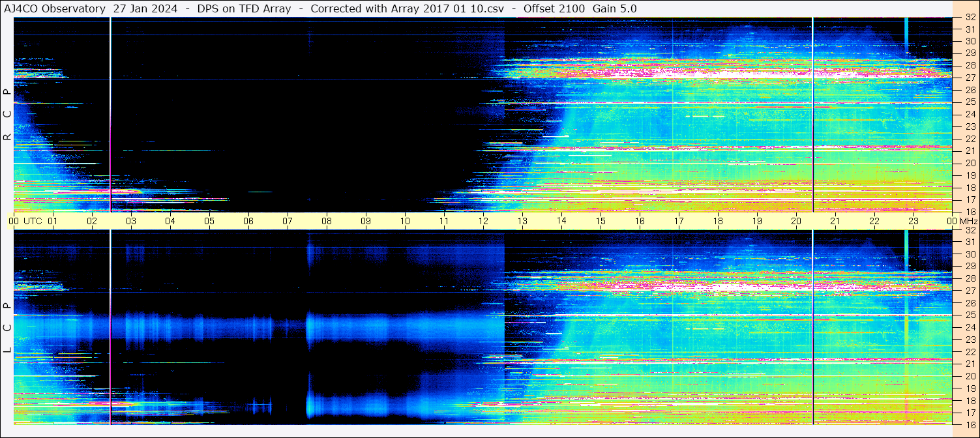Click the MHz unit label beside the time axis

click(x=968, y=221)
